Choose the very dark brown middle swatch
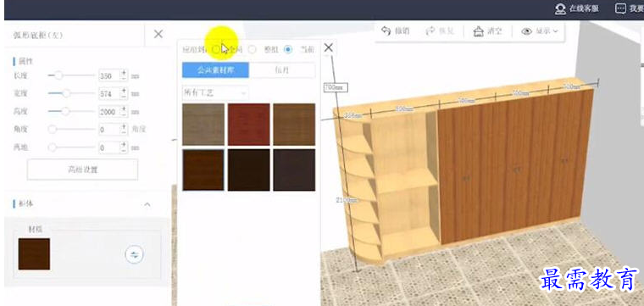 pos(249,170)
